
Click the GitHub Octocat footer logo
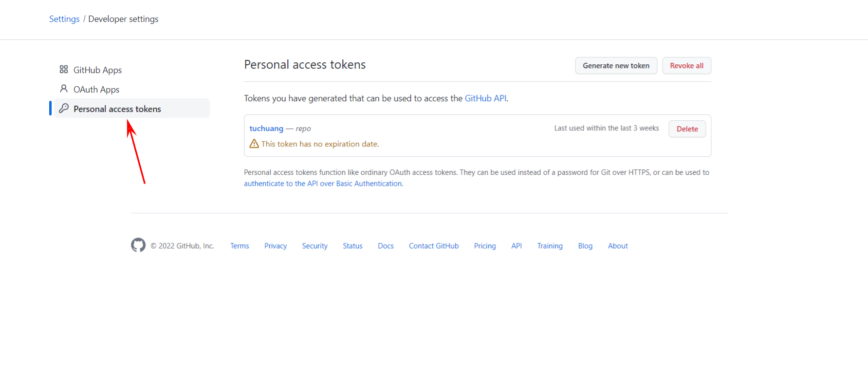[138, 245]
